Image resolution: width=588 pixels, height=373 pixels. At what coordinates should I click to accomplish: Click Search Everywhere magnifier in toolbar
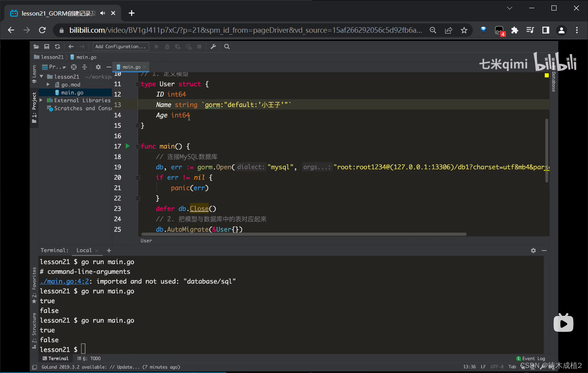tap(227, 47)
